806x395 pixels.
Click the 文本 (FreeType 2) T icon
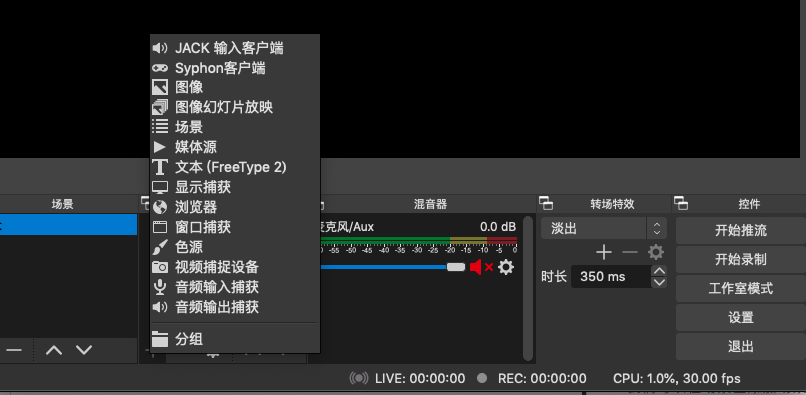[160, 167]
